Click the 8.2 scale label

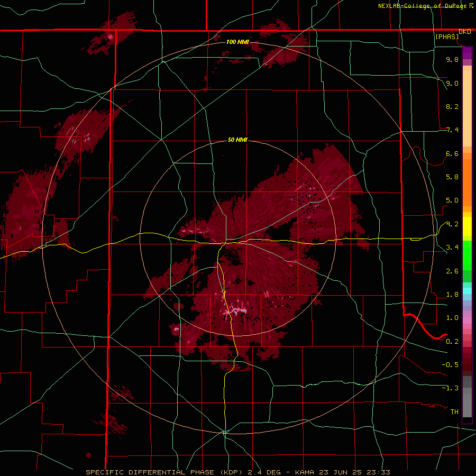452,106
